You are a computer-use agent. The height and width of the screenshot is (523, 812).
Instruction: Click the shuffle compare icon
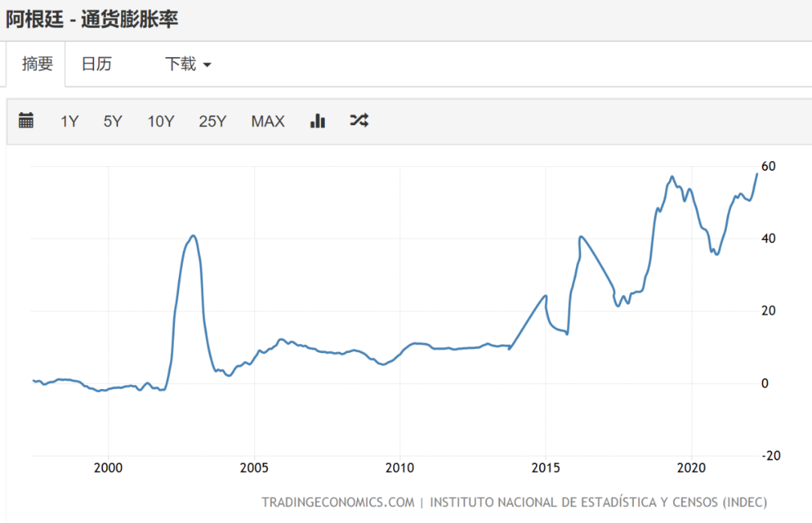point(359,120)
